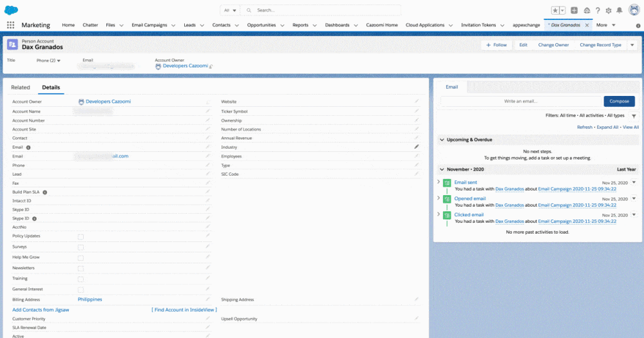
Task: Click the Change Owner button
Action: pyautogui.click(x=553, y=45)
